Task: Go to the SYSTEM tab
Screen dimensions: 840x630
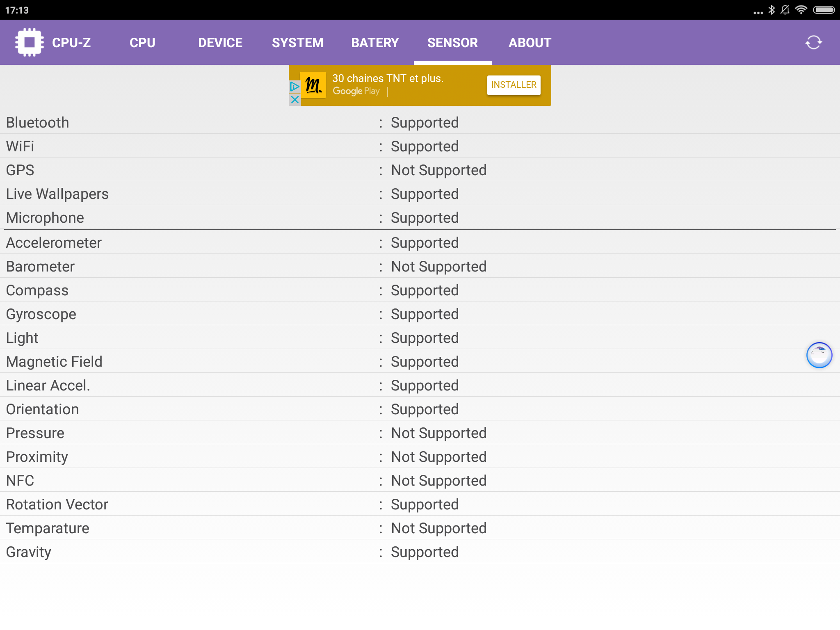Action: click(x=297, y=43)
